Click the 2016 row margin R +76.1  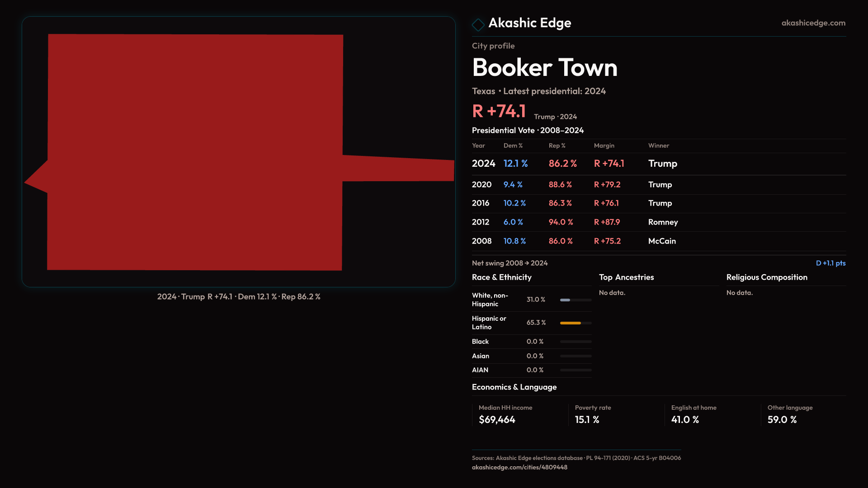pyautogui.click(x=606, y=203)
